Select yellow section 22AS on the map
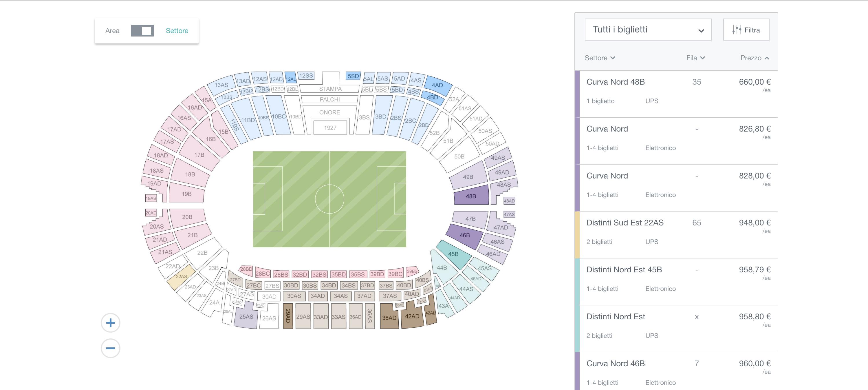The image size is (868, 390). click(181, 276)
